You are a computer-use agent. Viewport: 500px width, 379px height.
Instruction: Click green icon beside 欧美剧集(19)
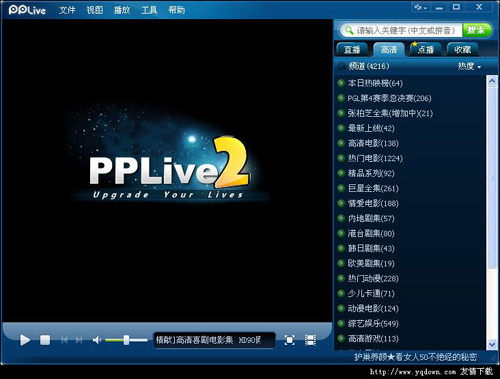[x=341, y=263]
